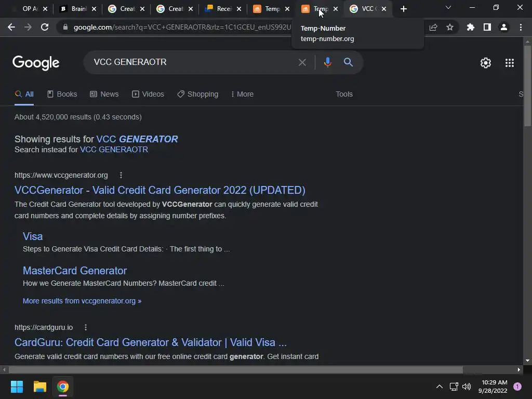Filter results by Books
532x399 pixels.
point(62,94)
